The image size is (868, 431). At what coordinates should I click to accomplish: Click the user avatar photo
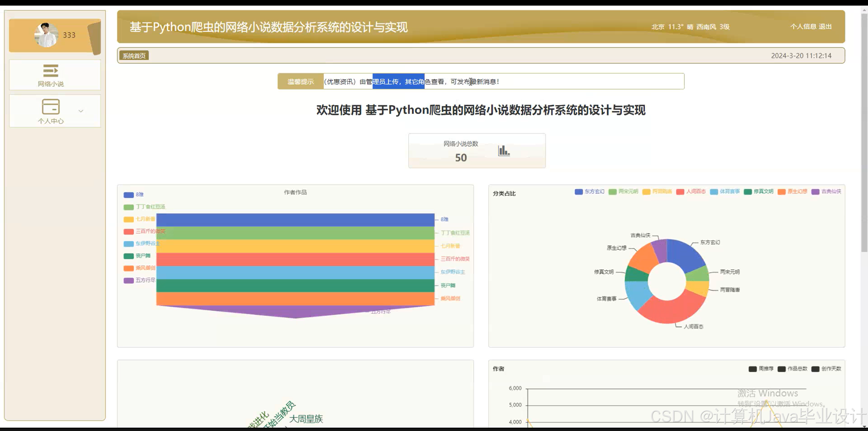[46, 35]
